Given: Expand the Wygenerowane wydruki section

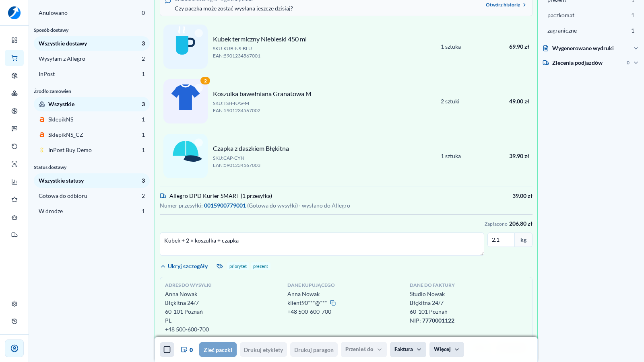Looking at the screenshot, I should click(x=590, y=48).
